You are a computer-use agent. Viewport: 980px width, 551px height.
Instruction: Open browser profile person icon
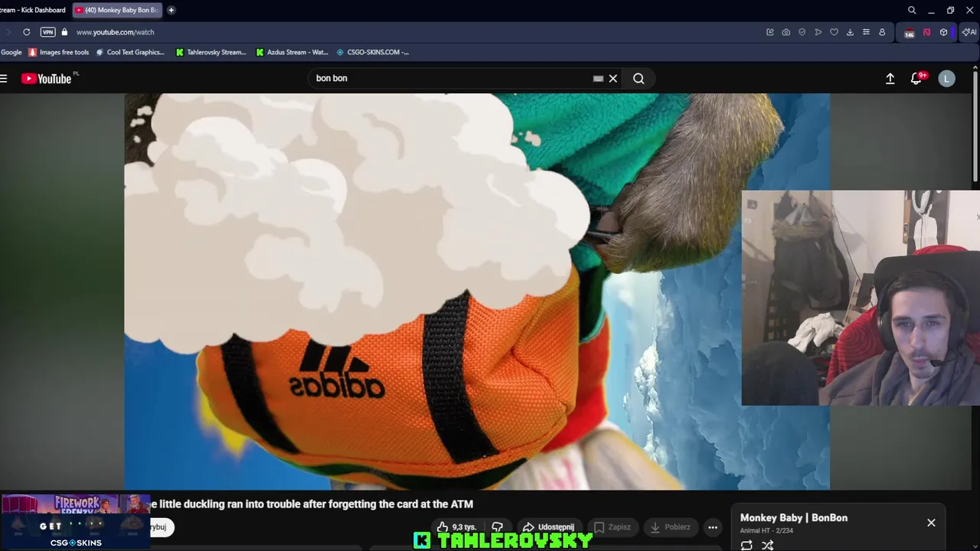tap(882, 32)
